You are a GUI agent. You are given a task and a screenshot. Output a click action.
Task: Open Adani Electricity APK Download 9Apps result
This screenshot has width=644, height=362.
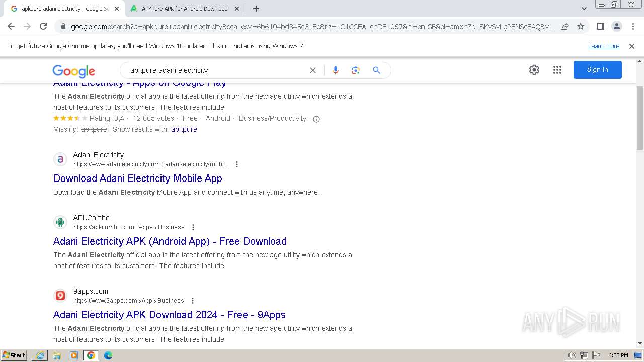(170, 315)
